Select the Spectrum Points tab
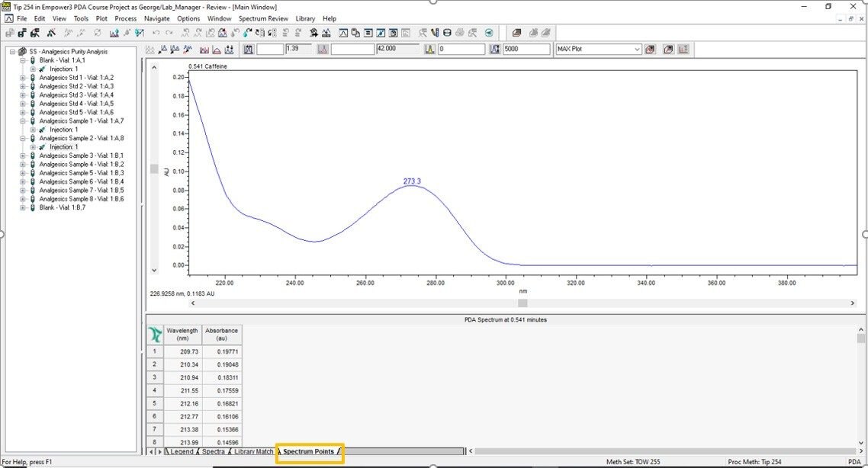868x468 pixels. 308,451
